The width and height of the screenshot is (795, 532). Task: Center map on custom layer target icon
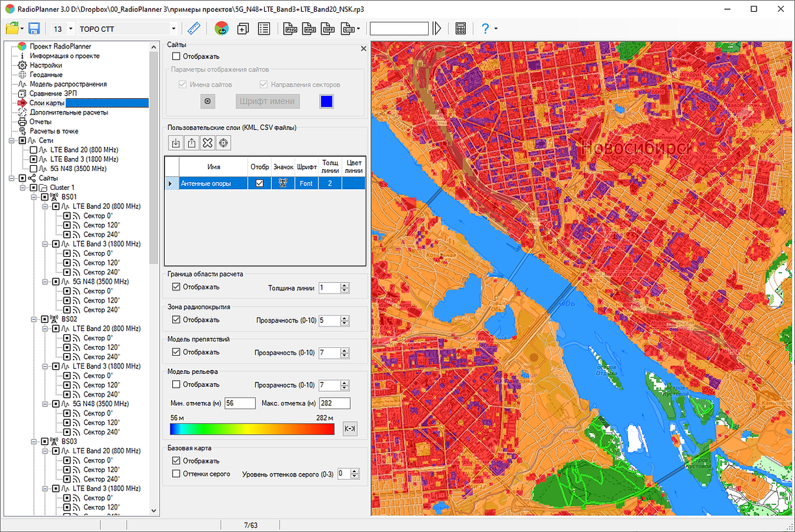224,143
